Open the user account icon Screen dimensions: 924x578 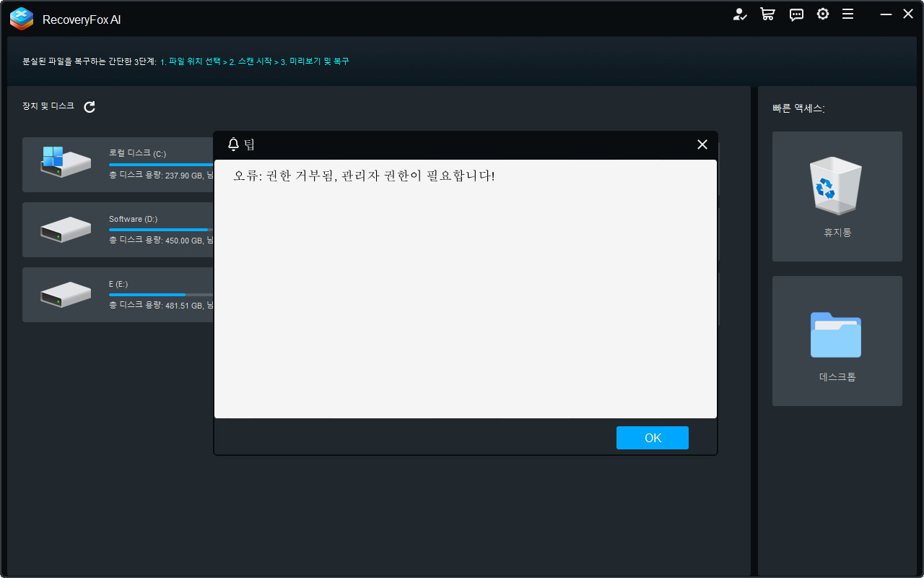point(741,14)
